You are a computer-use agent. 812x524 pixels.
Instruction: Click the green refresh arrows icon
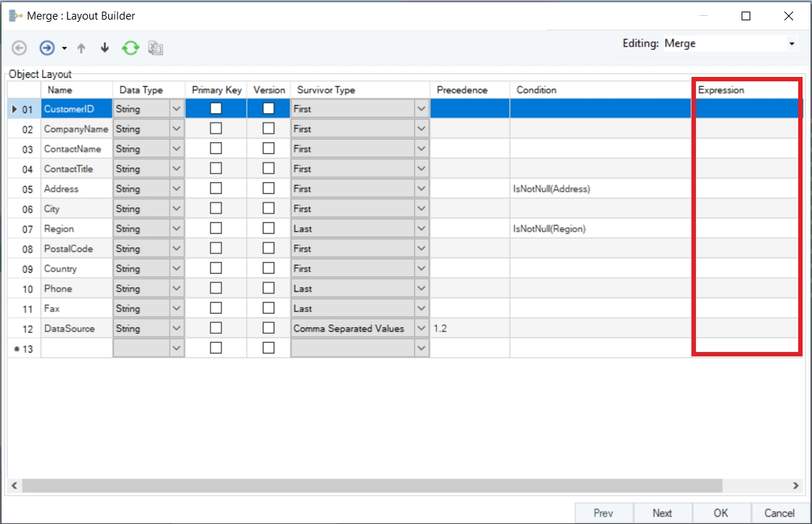pos(130,48)
